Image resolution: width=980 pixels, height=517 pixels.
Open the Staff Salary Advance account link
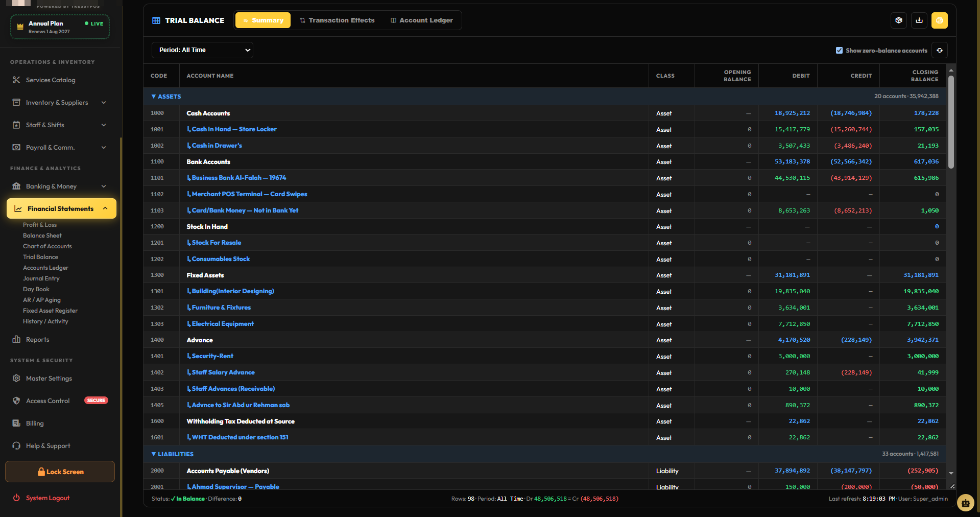[223, 372]
